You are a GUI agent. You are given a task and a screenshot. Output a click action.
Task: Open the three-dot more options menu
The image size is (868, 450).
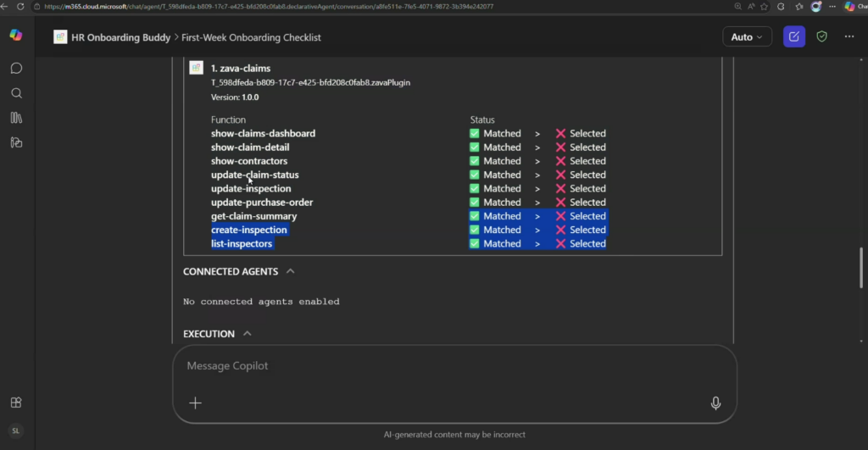[849, 36]
